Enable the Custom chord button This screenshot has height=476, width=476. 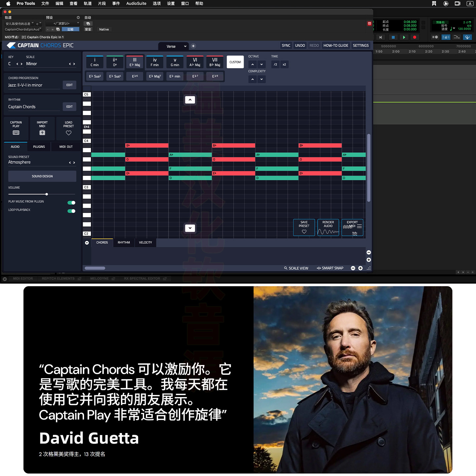click(235, 62)
